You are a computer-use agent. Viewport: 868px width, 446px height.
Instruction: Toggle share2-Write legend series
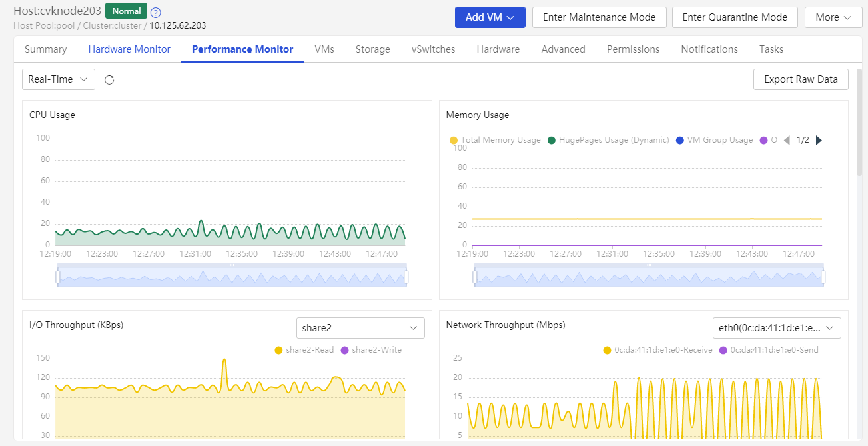(371, 350)
